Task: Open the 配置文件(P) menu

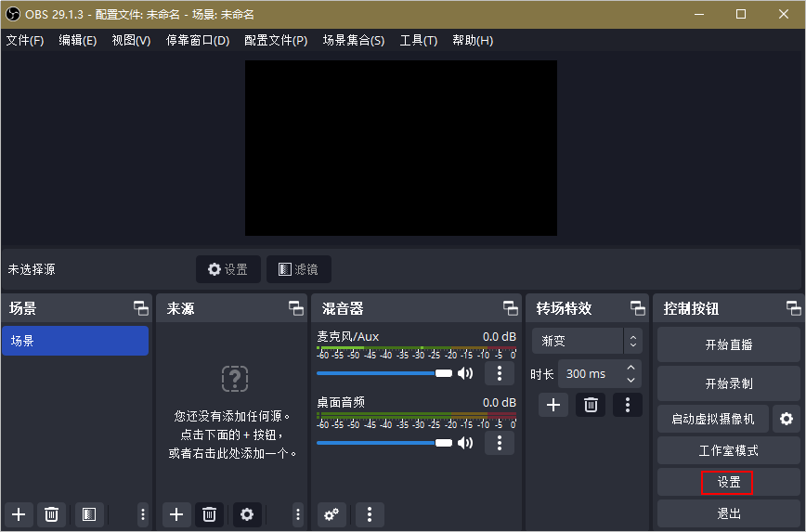Action: (x=276, y=40)
